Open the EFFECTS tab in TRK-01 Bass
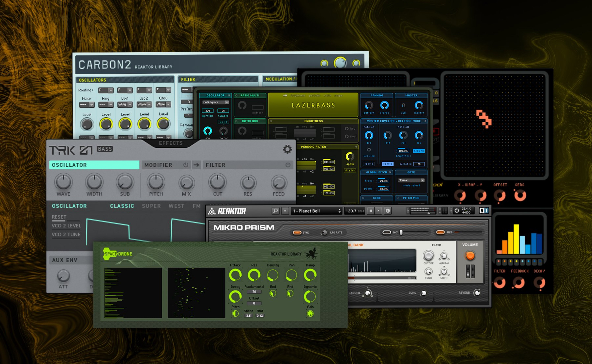This screenshot has width=592, height=364. click(171, 143)
